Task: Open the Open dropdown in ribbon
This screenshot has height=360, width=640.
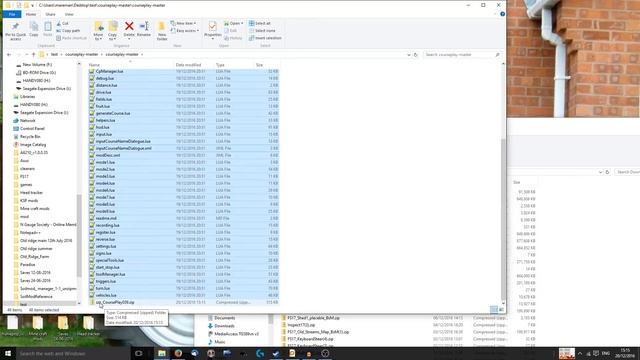Action: (x=234, y=23)
